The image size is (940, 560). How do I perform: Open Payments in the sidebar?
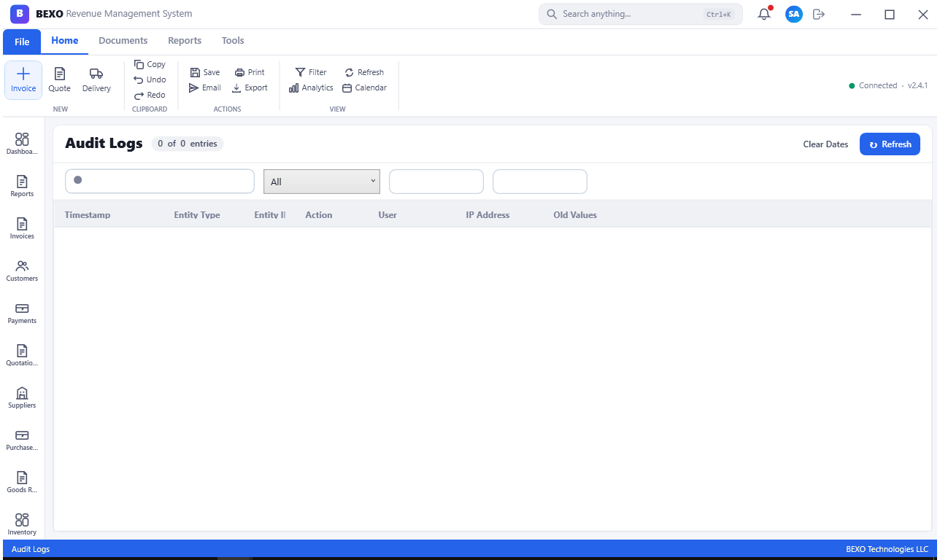click(22, 313)
